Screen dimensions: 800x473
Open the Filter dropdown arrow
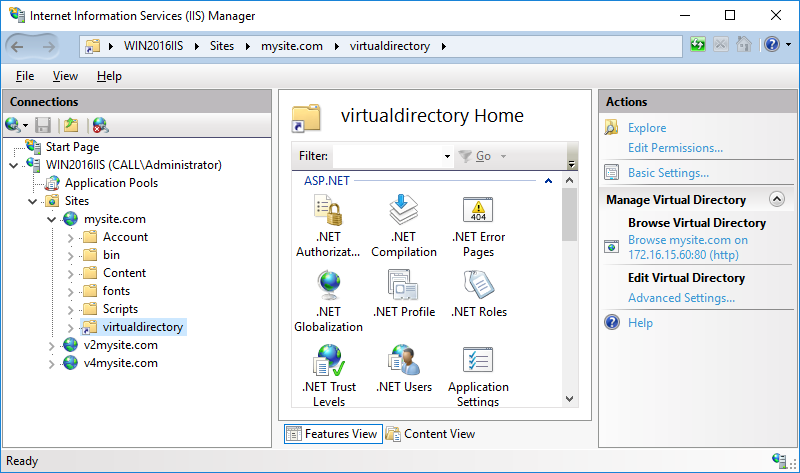tap(447, 157)
